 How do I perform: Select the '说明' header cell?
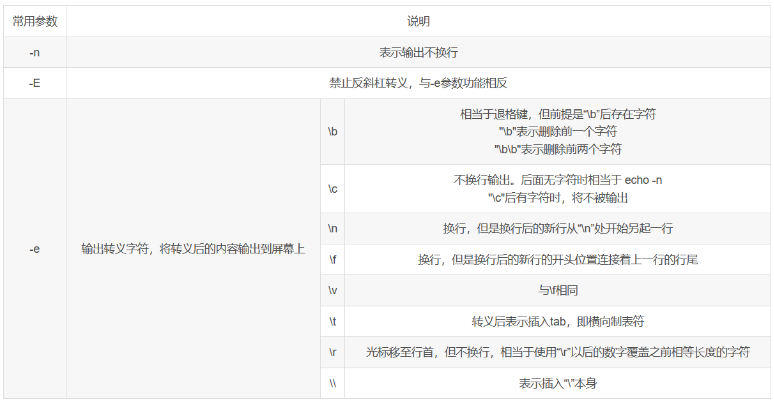(418, 21)
